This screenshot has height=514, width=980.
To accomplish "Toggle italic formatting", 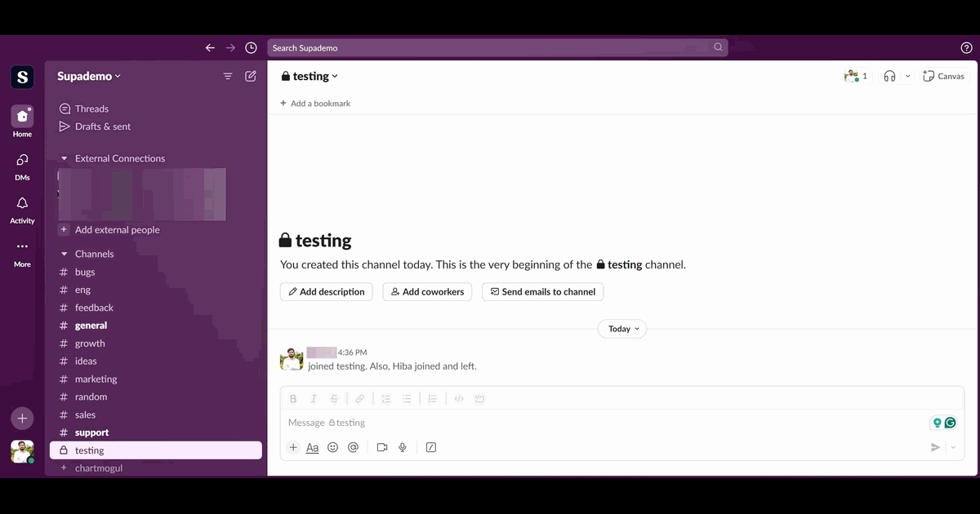I will [314, 399].
